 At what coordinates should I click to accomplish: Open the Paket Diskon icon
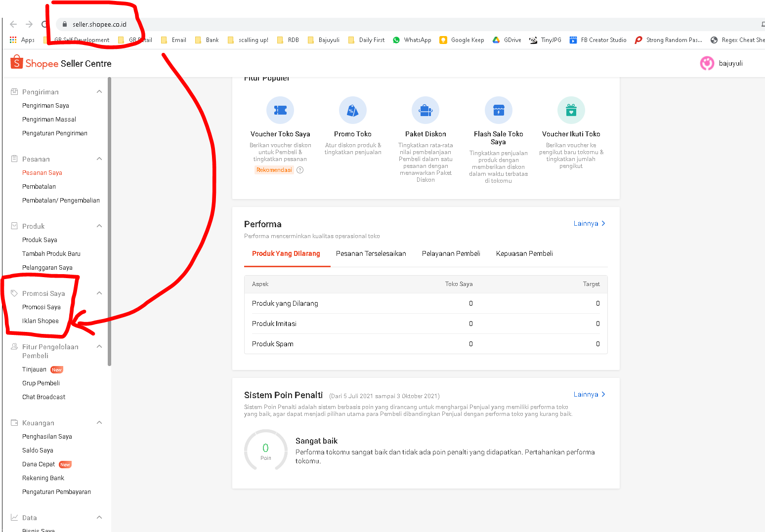pyautogui.click(x=425, y=110)
